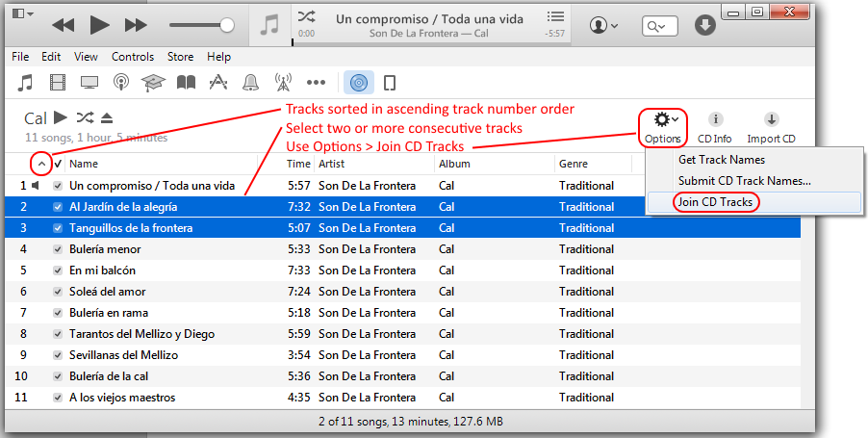The image size is (868, 438).
Task: Sort by the Name column header
Action: tap(84, 164)
